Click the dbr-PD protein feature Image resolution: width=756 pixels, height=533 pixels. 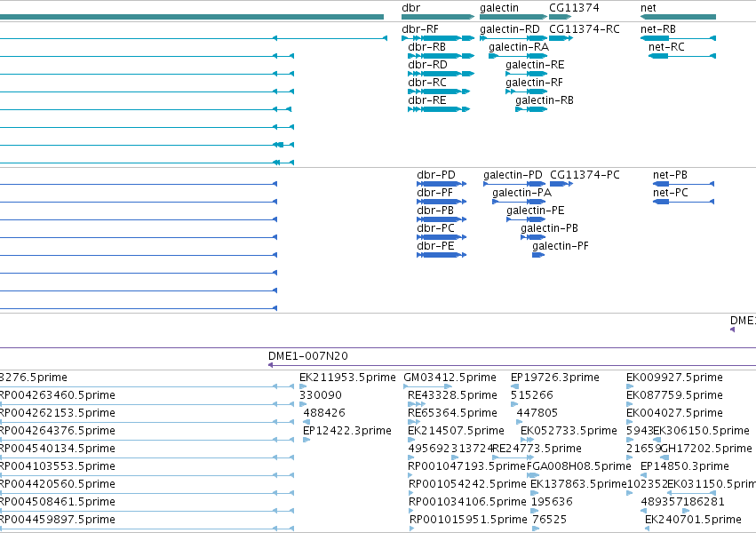[442, 184]
